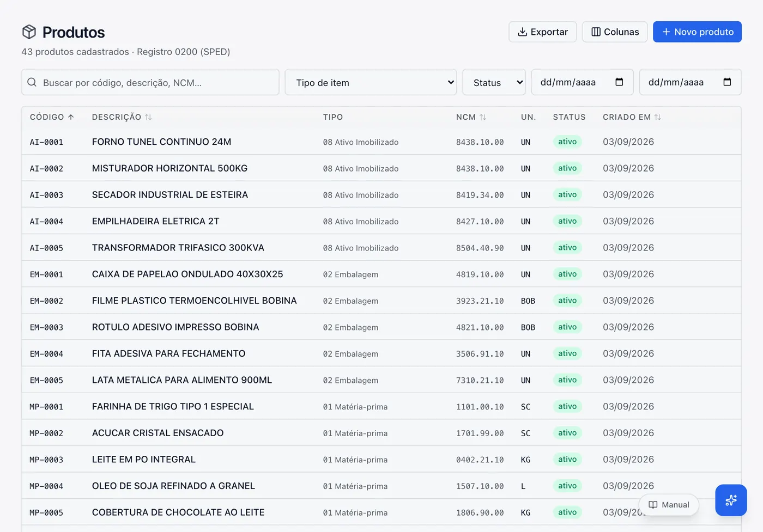Sort by NCM column sort icon
This screenshot has height=532, width=763.
pos(483,117)
